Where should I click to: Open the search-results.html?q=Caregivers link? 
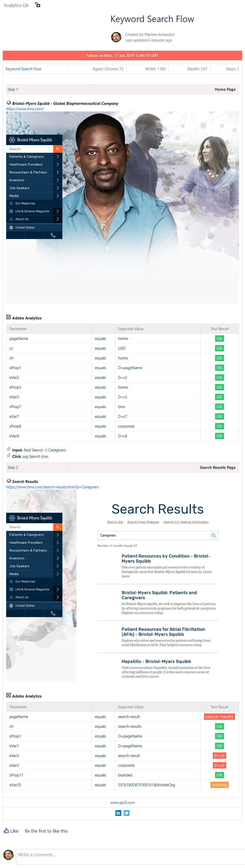pos(52,487)
